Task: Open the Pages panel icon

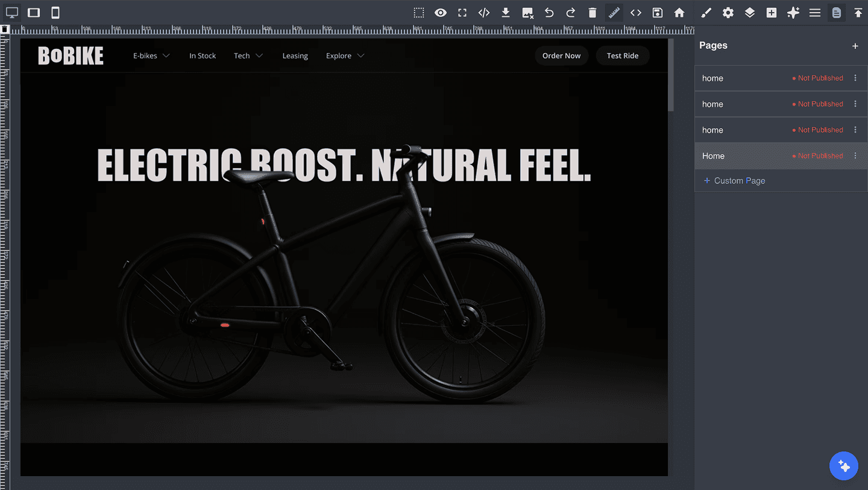Action: (836, 12)
